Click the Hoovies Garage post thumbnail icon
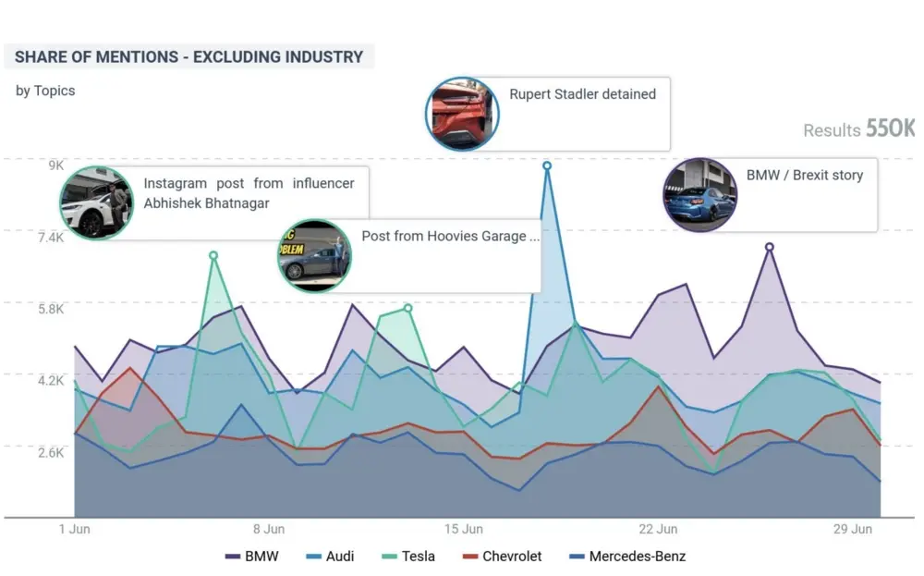Viewport: 924px width, 576px height. 314,256
